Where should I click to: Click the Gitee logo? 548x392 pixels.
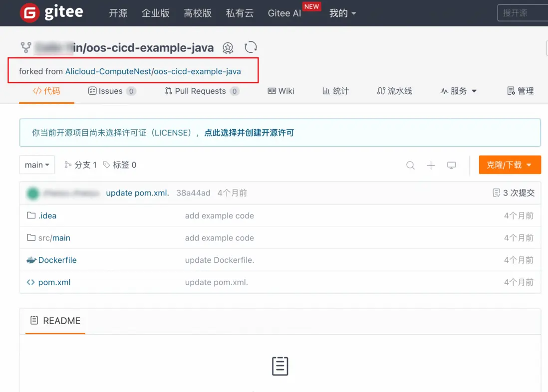click(51, 12)
